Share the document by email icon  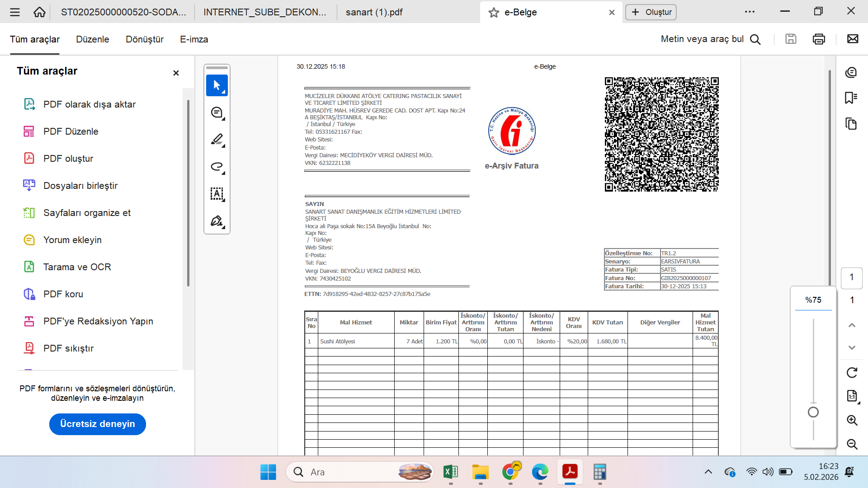tap(853, 39)
